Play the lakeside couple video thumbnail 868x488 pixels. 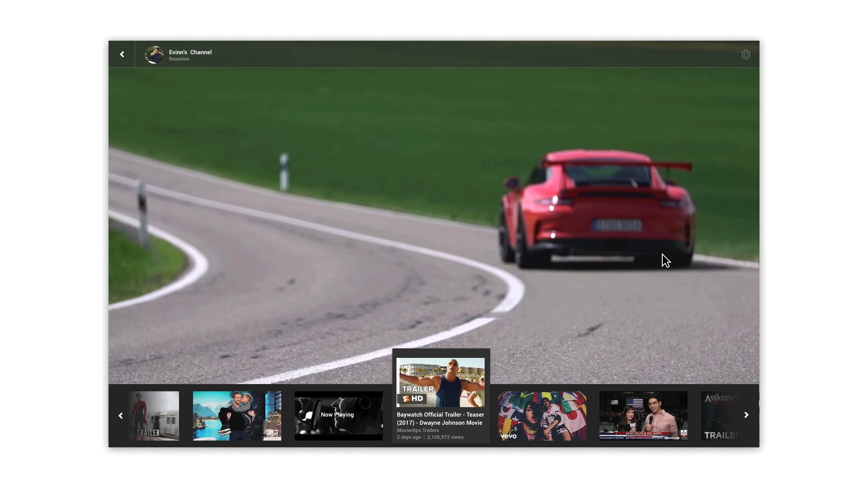237,416
